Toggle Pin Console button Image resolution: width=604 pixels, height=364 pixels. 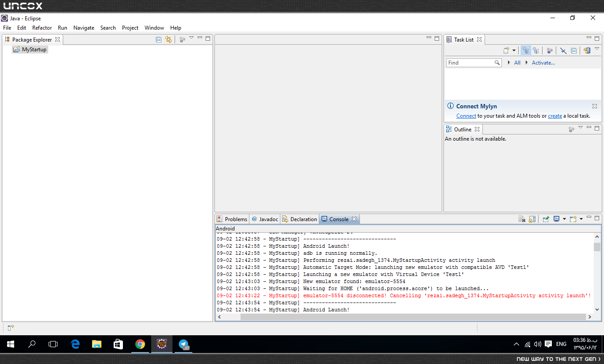(x=546, y=219)
